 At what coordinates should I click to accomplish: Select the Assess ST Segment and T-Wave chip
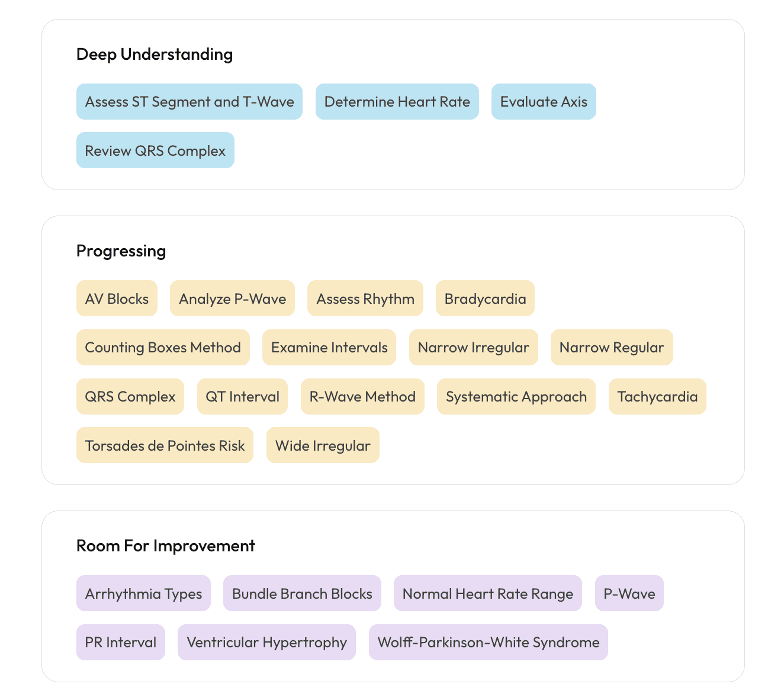point(189,101)
